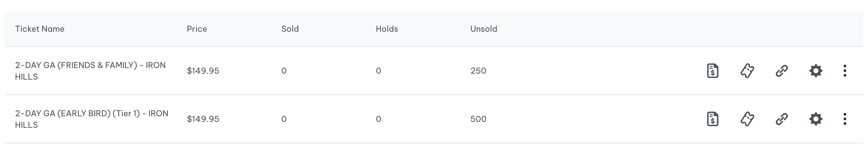868x144 pixels.
Task: Select 2-DAY GA (FRIENDS & FAMILY) ticket name
Action: coord(90,71)
